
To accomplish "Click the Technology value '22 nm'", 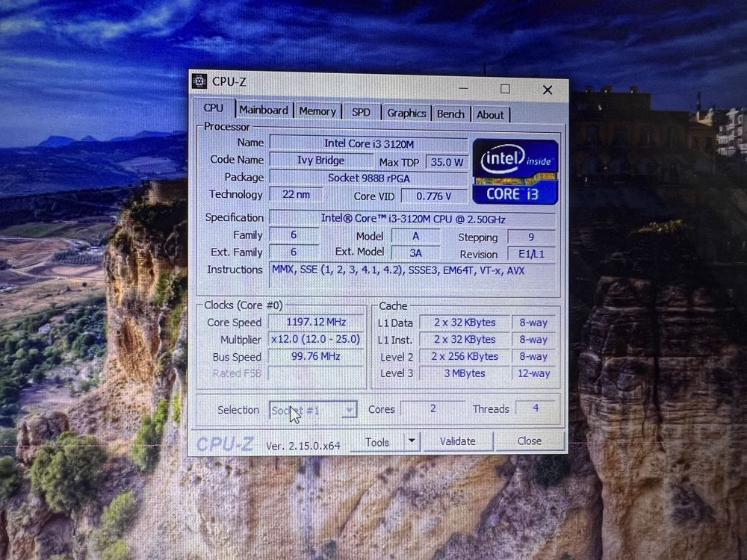I will click(296, 194).
